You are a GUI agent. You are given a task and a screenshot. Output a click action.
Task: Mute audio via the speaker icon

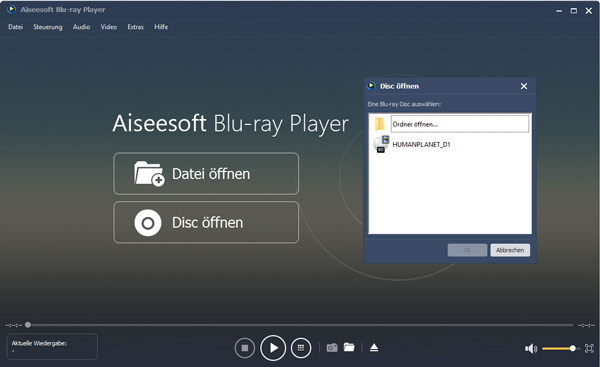531,348
